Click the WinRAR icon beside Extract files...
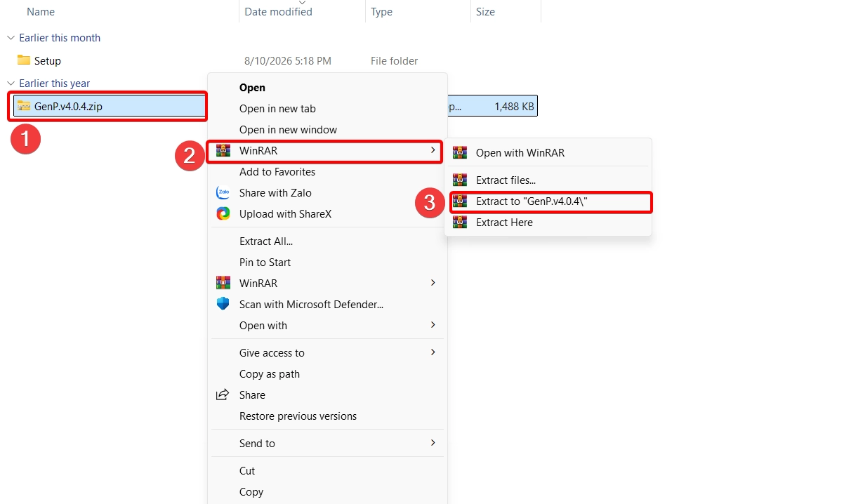 point(460,180)
